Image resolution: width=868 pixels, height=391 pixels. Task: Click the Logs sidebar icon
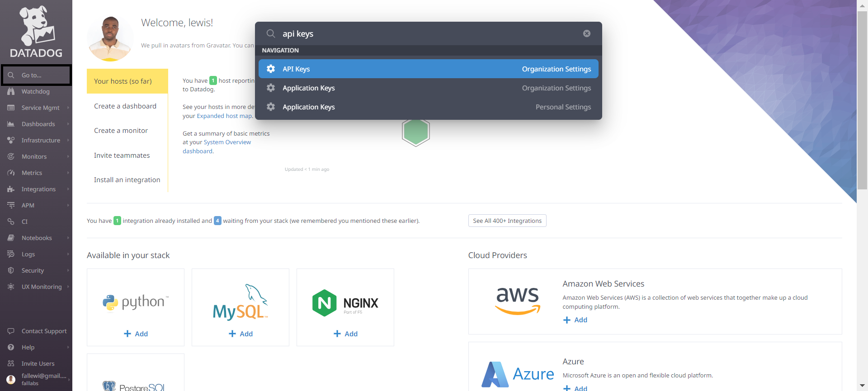click(x=11, y=254)
